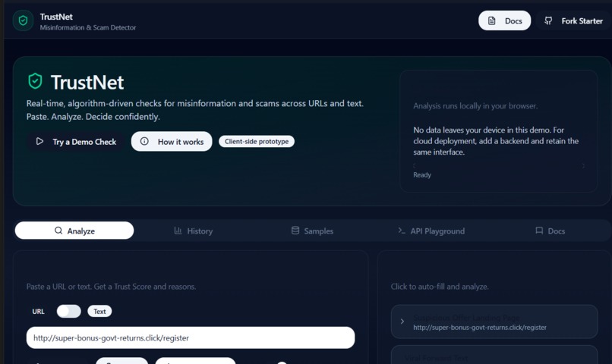Click the Fork Starter button
Image resolution: width=612 pixels, height=364 pixels.
[574, 20]
